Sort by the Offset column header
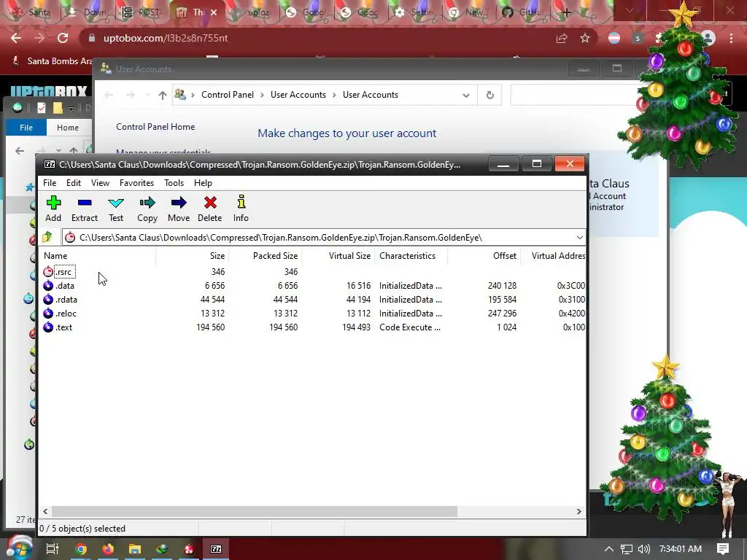This screenshot has width=747, height=560. tap(483, 256)
